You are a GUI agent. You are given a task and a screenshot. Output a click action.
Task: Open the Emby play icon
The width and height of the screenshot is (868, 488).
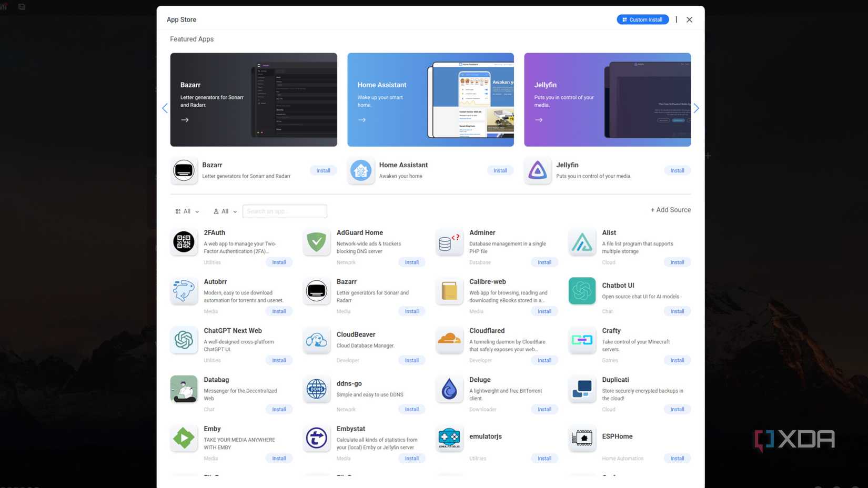point(184,438)
